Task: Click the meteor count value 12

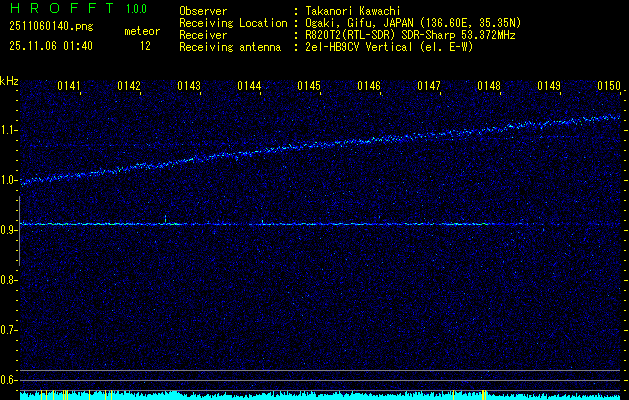Action: [145, 45]
